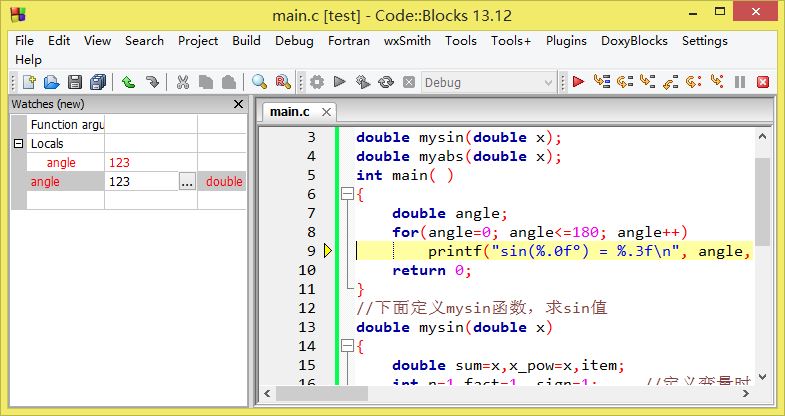
Task: Click the Break debugger pause icon
Action: pos(740,82)
